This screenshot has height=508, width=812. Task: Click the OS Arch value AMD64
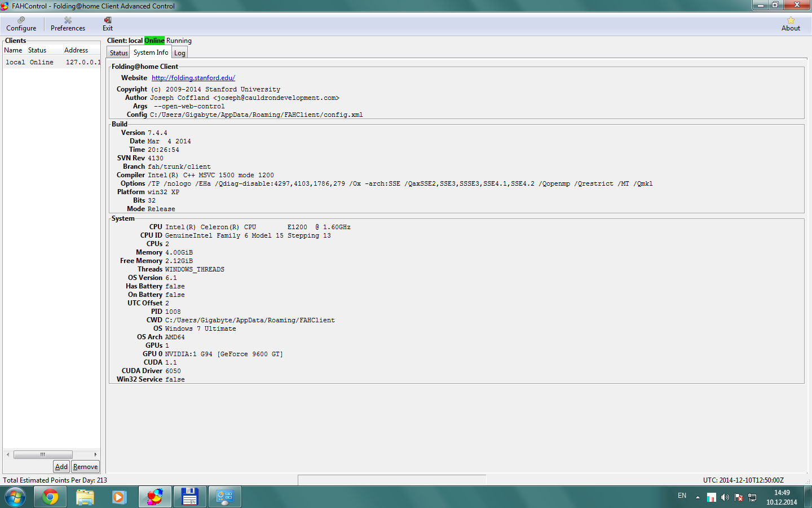(x=175, y=338)
